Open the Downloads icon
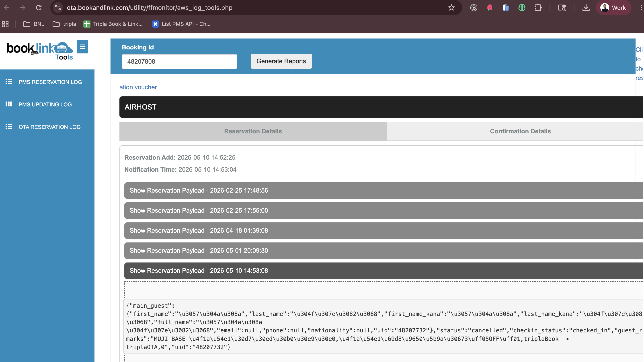Image resolution: width=644 pixels, height=362 pixels. tap(586, 8)
